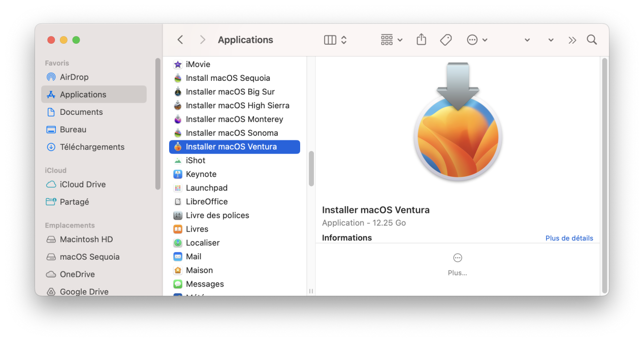644x342 pixels.
Task: Click the Plus de détails link
Action: pyautogui.click(x=569, y=238)
